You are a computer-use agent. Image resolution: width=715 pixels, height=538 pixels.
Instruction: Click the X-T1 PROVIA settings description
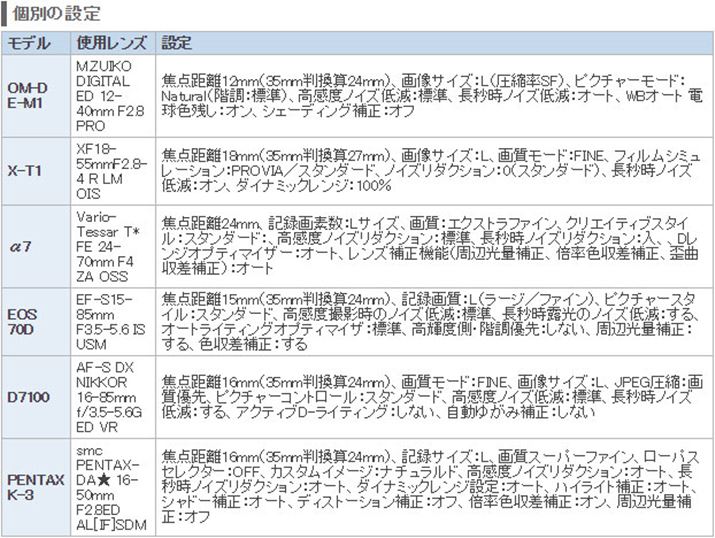tap(430, 171)
